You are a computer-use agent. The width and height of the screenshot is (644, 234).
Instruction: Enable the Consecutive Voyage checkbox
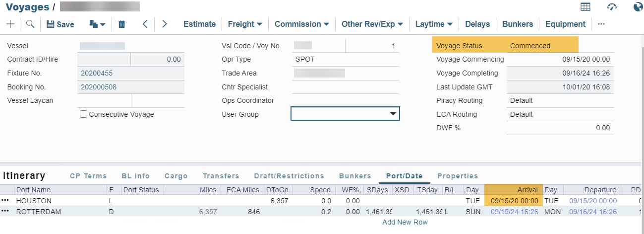[84, 114]
